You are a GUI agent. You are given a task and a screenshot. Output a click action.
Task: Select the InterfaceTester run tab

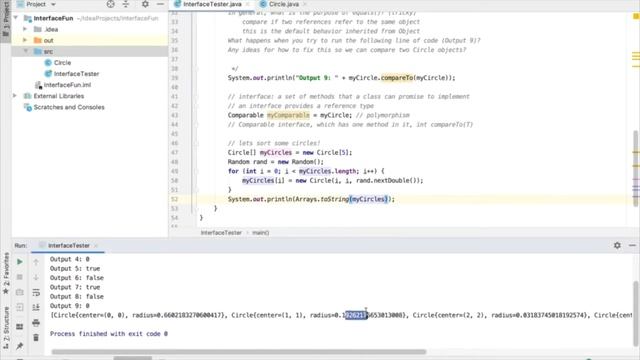tap(68, 246)
